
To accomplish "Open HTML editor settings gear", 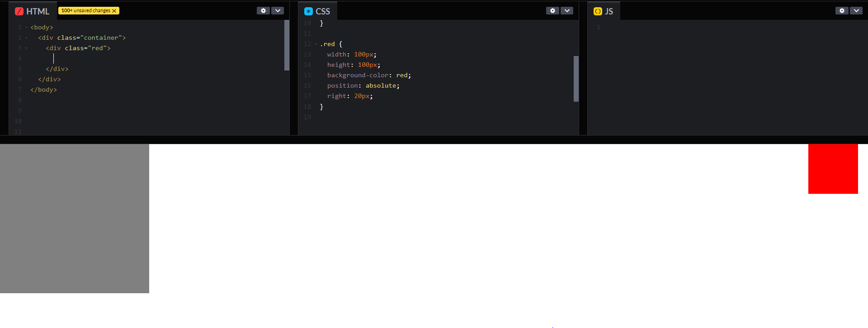I will coord(263,10).
